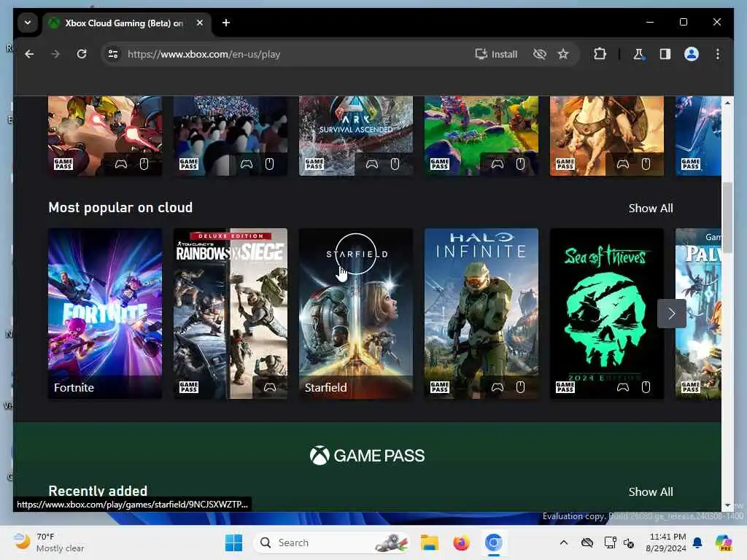Toggle the browser side panel
This screenshot has height=560, width=747.
point(665,54)
